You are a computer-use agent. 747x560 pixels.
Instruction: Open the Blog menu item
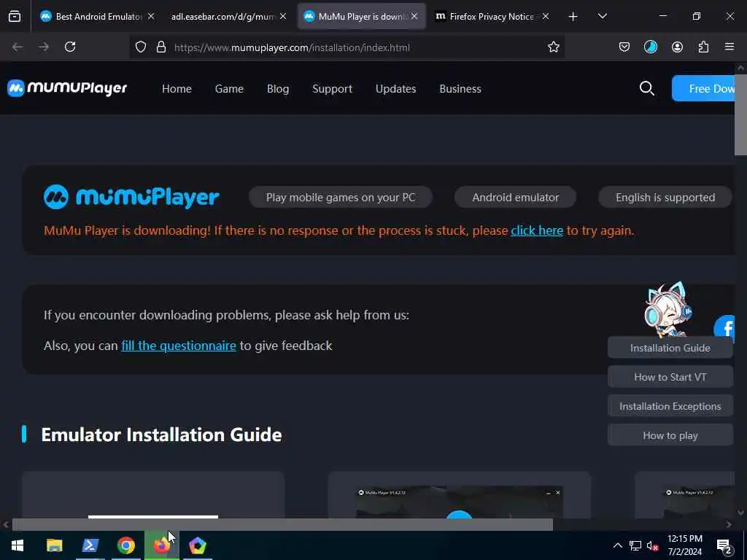pos(278,89)
